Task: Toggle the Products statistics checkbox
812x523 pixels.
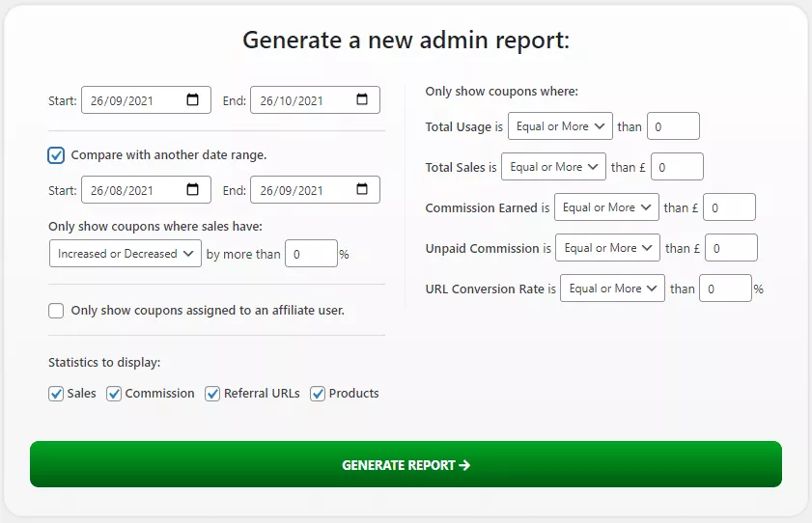Action: tap(318, 394)
